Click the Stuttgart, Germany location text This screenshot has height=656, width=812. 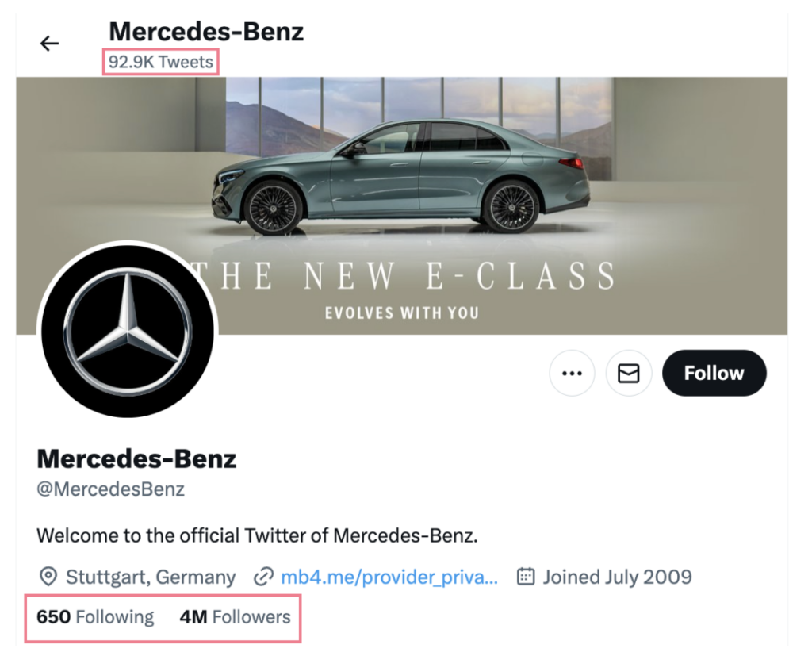tap(151, 577)
